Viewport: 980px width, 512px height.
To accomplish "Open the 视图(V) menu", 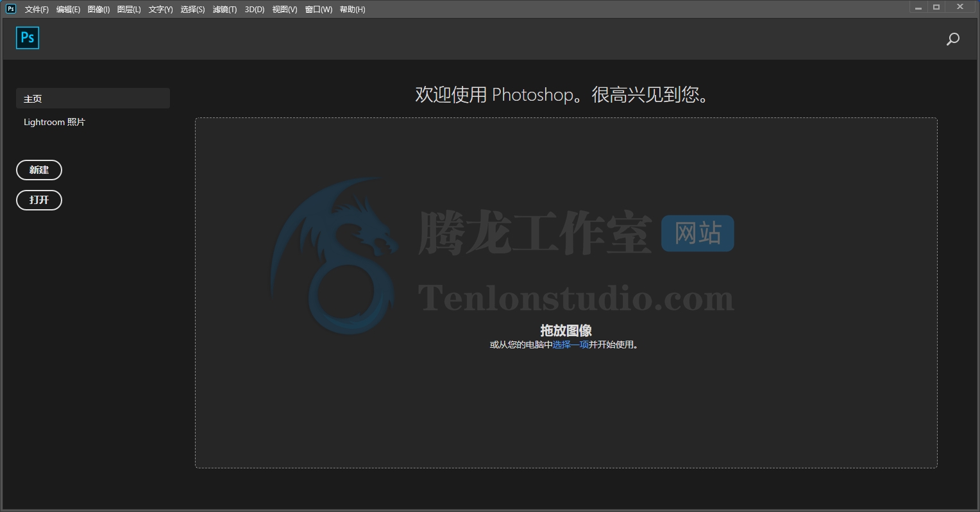I will point(285,10).
